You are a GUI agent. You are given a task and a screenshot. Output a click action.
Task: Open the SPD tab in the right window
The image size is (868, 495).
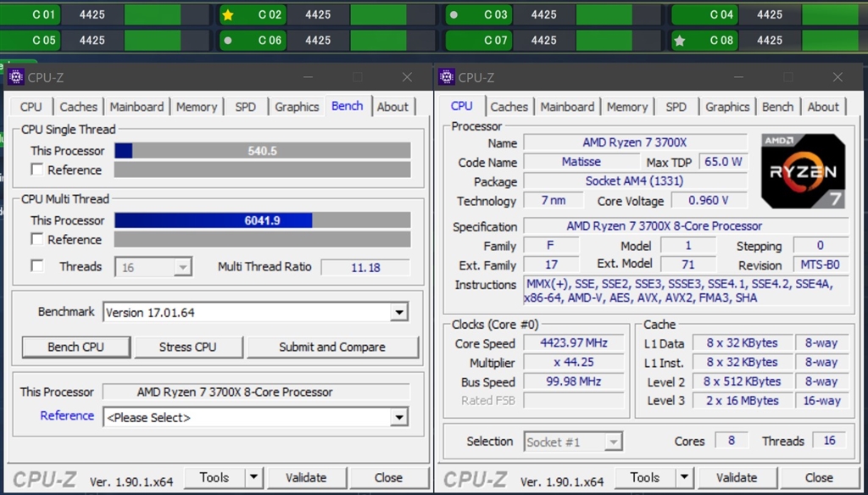point(676,107)
